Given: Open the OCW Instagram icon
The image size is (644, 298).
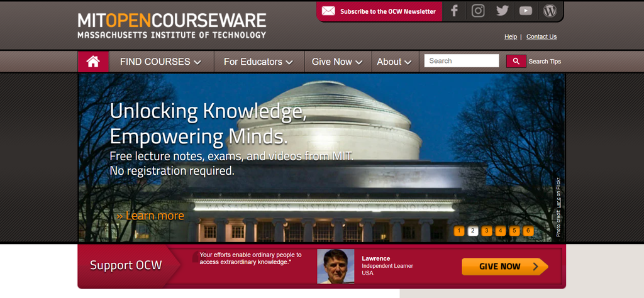Looking at the screenshot, I should pos(478,11).
